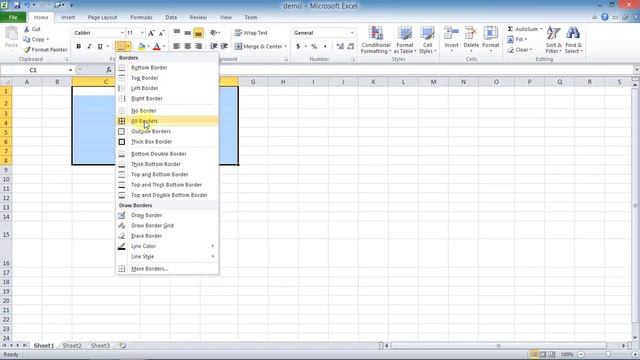Switch to the Page Layout tab
The width and height of the screenshot is (640, 360).
[x=102, y=18]
